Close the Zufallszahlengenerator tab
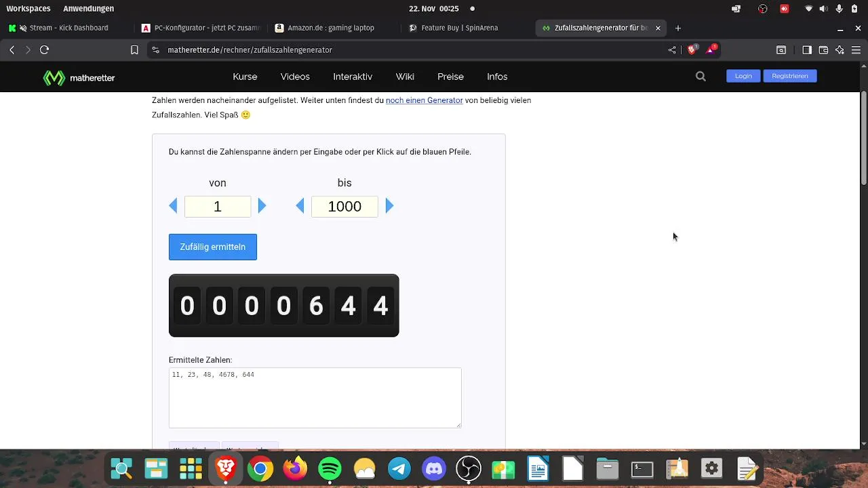868x488 pixels. pyautogui.click(x=658, y=28)
